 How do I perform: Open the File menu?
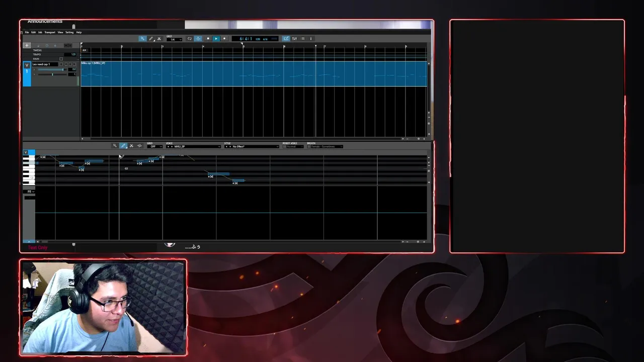point(27,32)
